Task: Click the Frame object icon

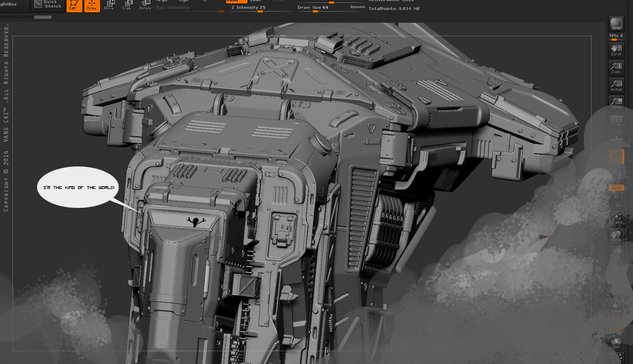Action: click(x=616, y=219)
